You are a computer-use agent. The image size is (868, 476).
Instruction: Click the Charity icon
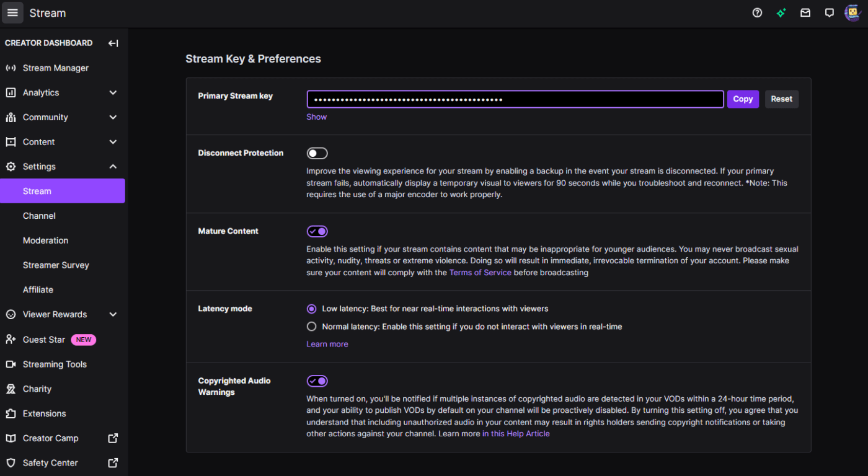pyautogui.click(x=11, y=389)
